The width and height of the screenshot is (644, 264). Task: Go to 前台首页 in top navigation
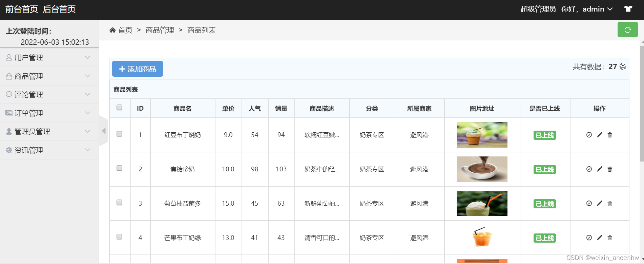coord(22,9)
